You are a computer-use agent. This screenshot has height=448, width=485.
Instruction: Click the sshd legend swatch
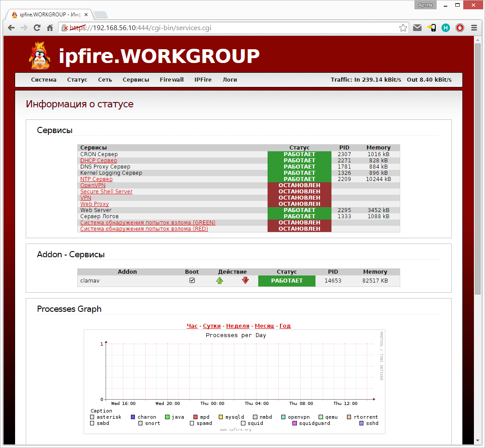coord(361,423)
